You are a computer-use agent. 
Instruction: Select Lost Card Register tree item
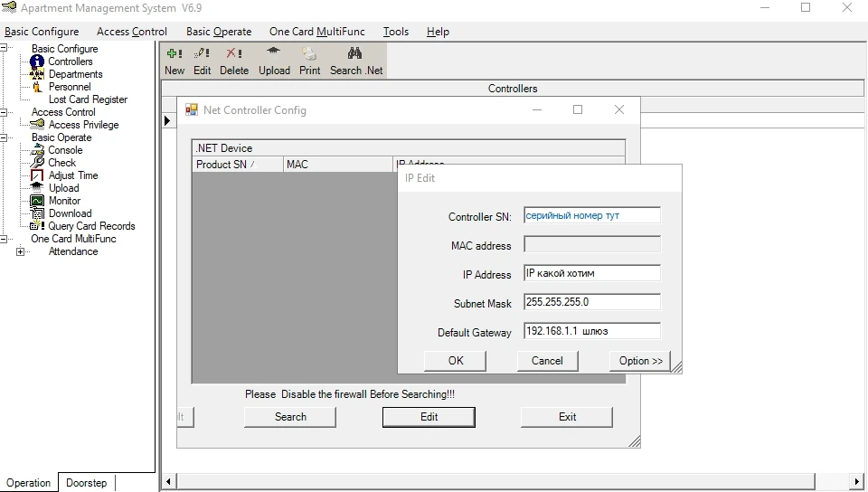point(88,99)
